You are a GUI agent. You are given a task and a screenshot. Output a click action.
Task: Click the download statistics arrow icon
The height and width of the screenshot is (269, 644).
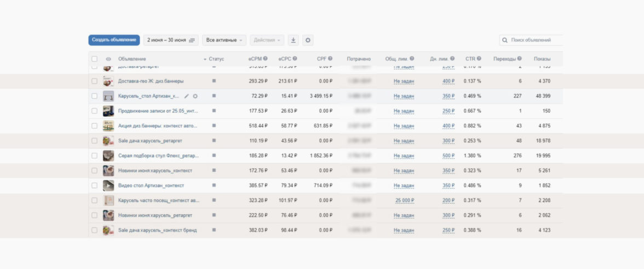click(294, 40)
